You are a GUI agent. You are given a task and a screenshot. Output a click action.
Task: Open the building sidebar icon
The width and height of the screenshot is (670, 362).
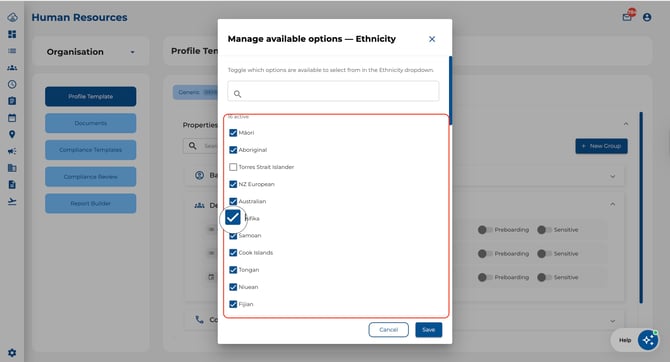pos(12,168)
